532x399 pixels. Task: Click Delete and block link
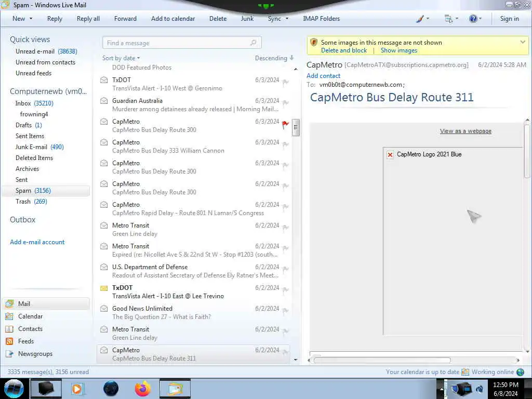click(344, 50)
